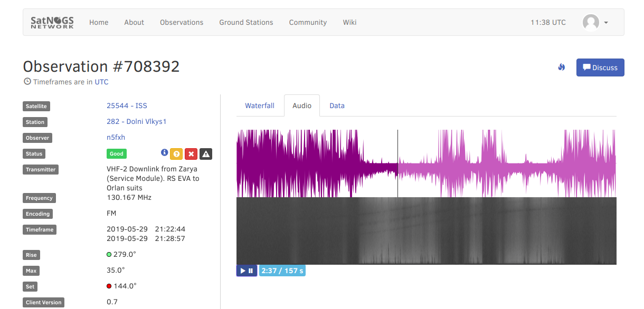
Task: Open station 282 - Dolni Vlkys1 link
Action: pyautogui.click(x=136, y=121)
